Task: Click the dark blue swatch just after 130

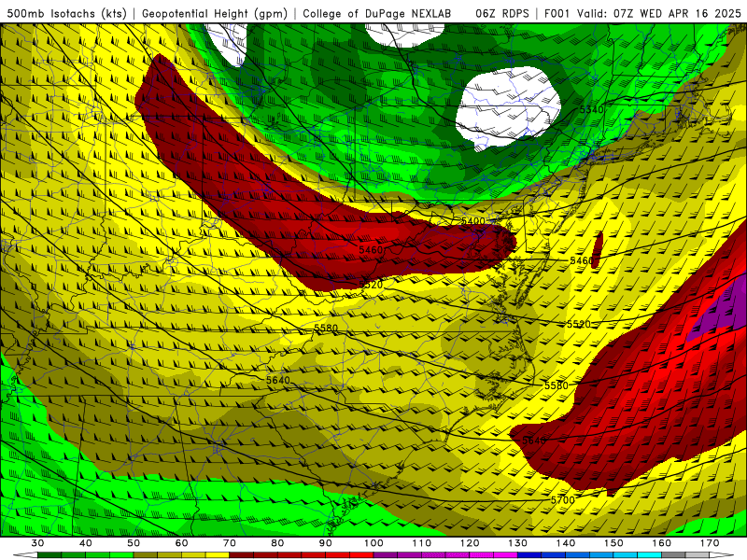Action: click(529, 555)
